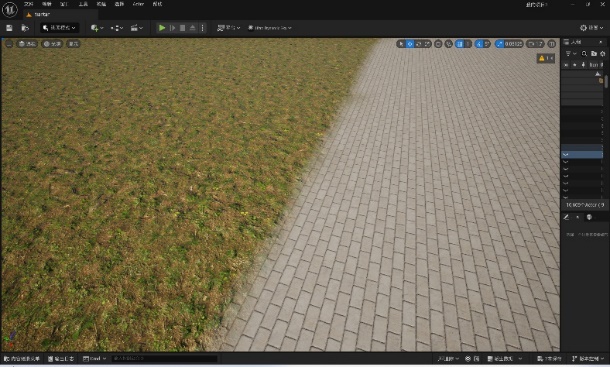Open the third menu bar item (Window)
Viewport: 610px width, 367px height.
tap(65, 4)
